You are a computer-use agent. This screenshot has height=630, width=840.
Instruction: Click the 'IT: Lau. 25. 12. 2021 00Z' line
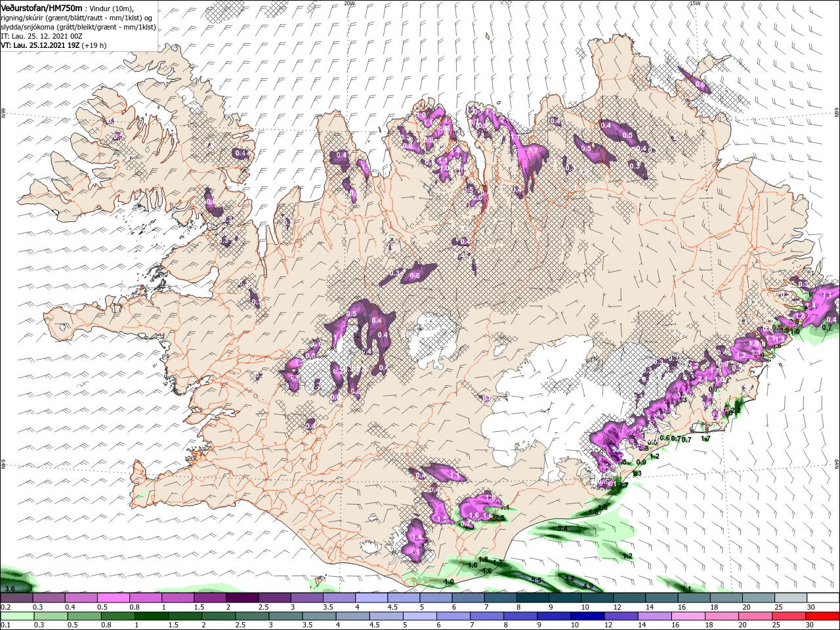(40, 36)
